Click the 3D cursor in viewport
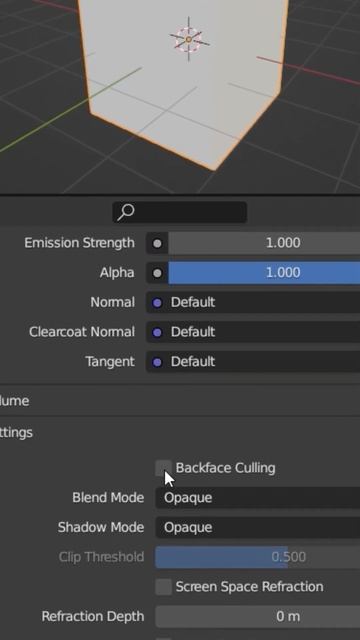The image size is (360, 640). (189, 39)
